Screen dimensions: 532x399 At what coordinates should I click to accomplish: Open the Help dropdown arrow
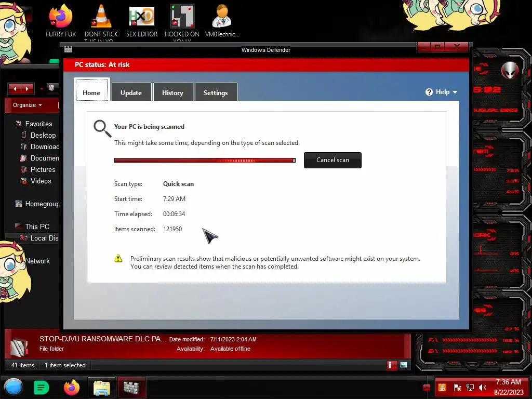[x=455, y=92]
